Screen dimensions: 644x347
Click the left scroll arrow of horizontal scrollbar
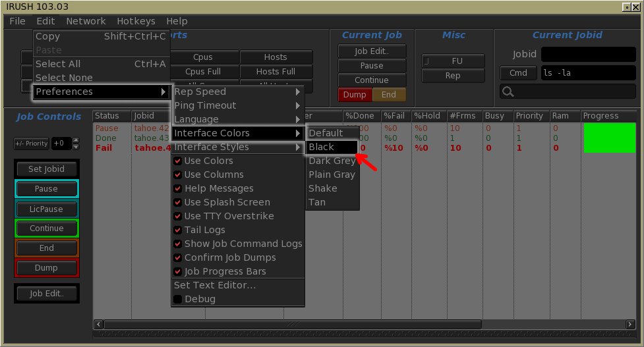[98, 324]
